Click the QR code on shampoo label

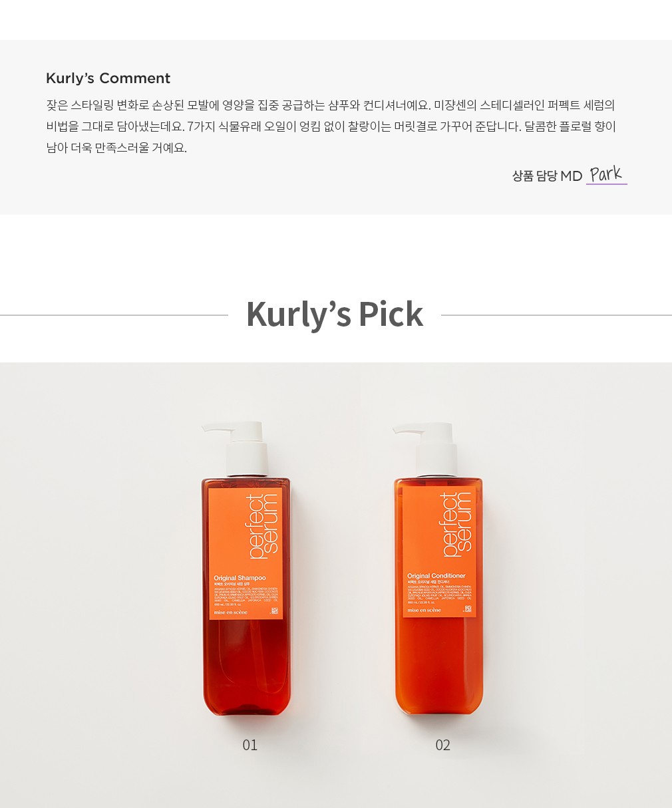[x=274, y=611]
